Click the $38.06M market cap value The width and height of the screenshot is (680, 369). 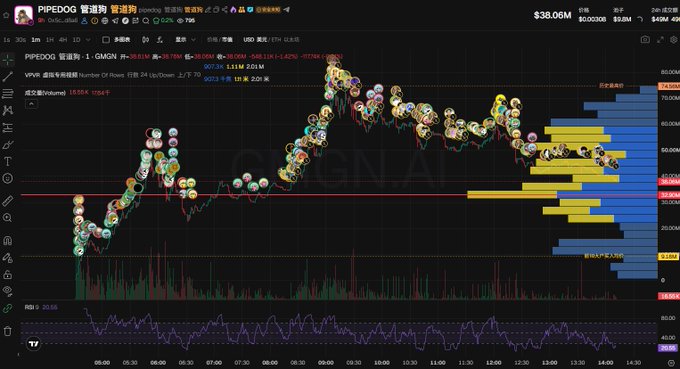pyautogui.click(x=552, y=15)
